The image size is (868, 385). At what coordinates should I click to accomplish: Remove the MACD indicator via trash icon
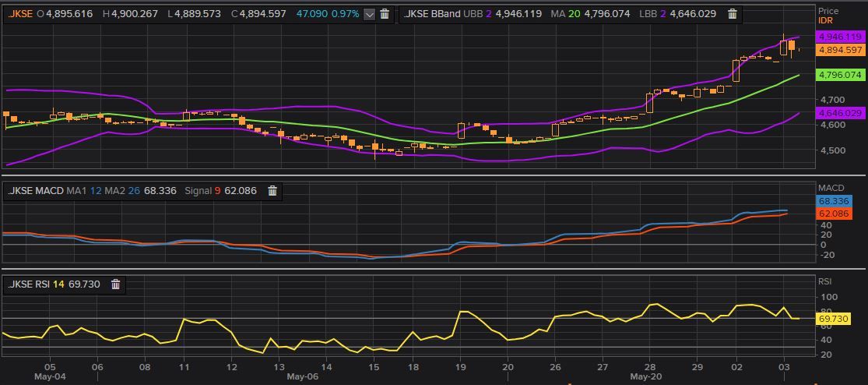[x=272, y=191]
